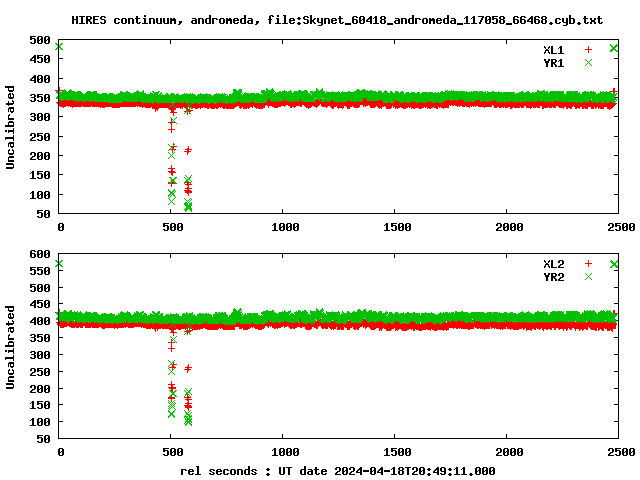Select the XL1 legend label

tap(553, 50)
